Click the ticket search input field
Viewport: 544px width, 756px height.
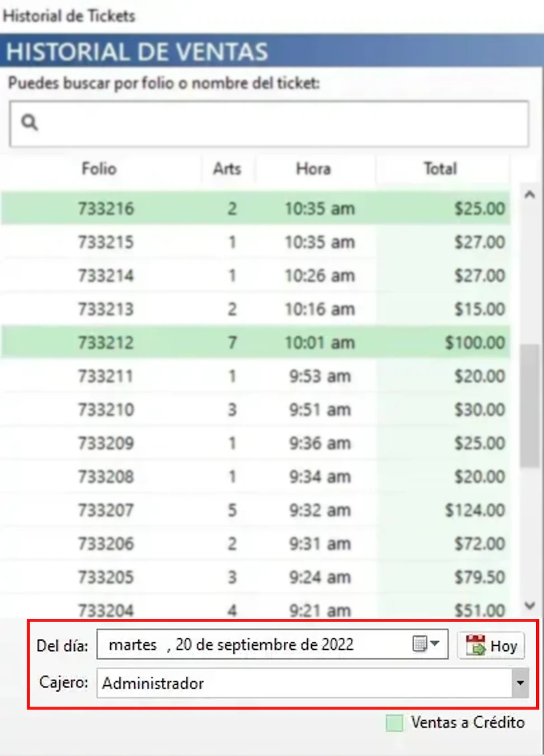280,123
